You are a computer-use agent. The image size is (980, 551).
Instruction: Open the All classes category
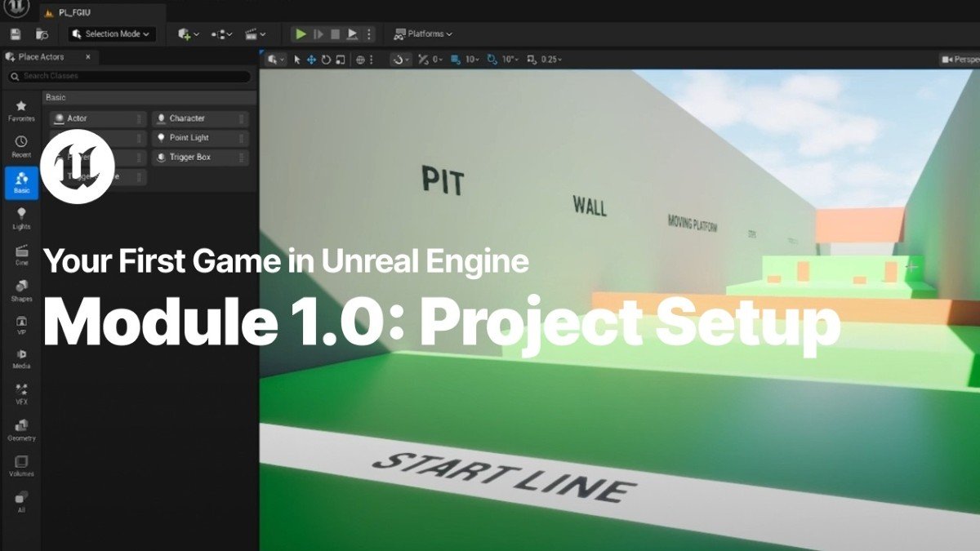21,501
